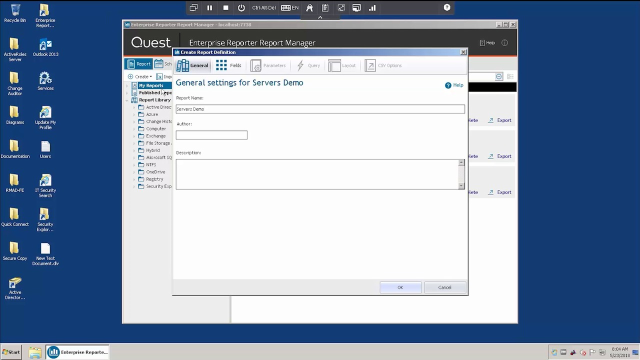Click the fullscreen icon in remote toolbar

pos(341,8)
